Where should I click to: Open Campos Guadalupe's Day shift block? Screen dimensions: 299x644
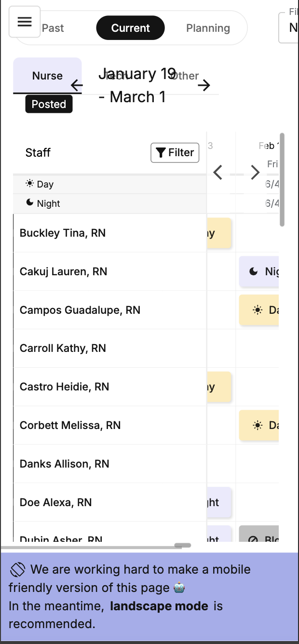click(259, 310)
